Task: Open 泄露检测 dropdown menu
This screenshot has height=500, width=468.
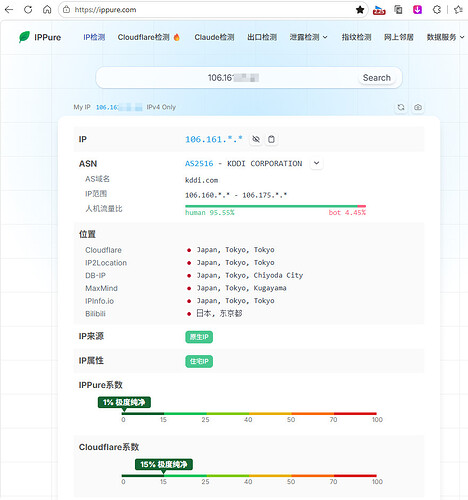Action: coord(308,37)
